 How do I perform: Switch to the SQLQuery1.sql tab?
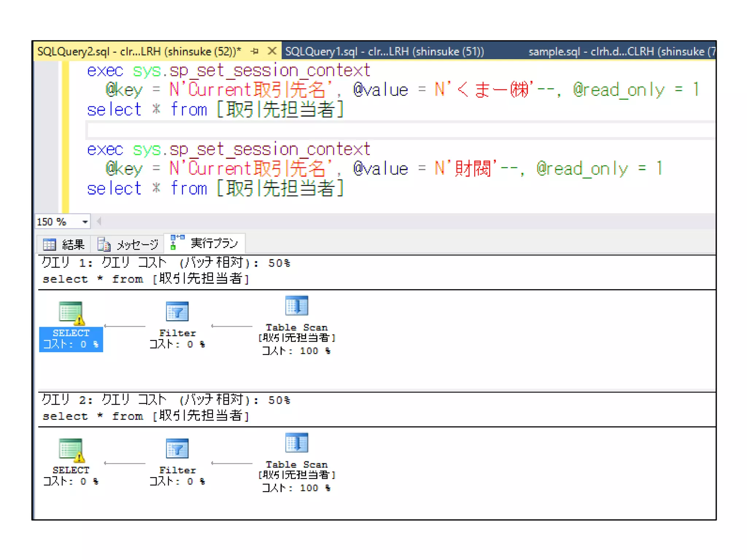click(384, 51)
